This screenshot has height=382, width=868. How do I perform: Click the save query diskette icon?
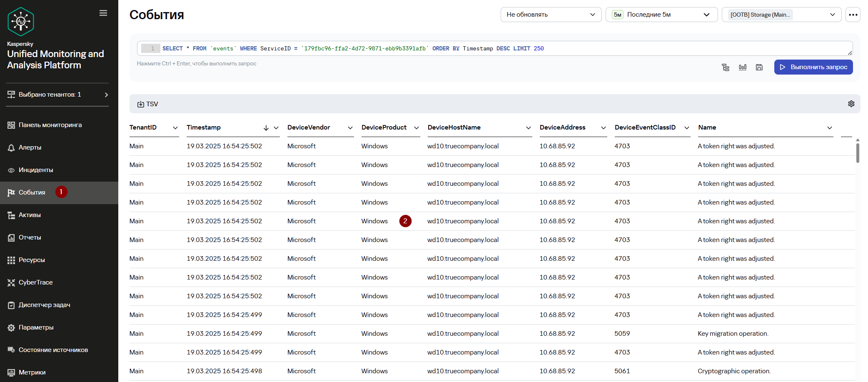click(759, 67)
